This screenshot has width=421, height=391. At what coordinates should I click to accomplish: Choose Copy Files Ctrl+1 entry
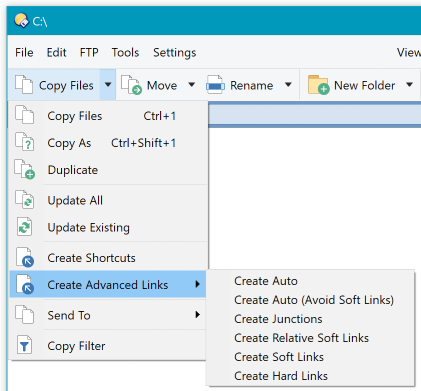pos(109,116)
